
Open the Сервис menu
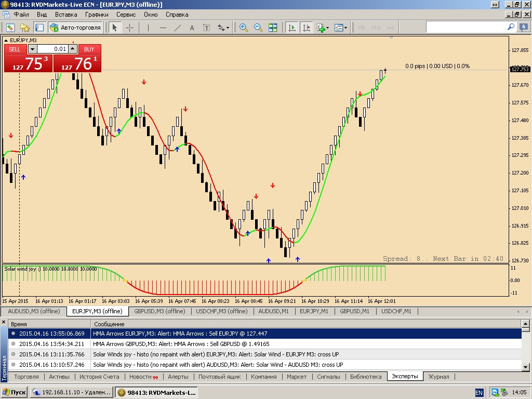click(126, 15)
